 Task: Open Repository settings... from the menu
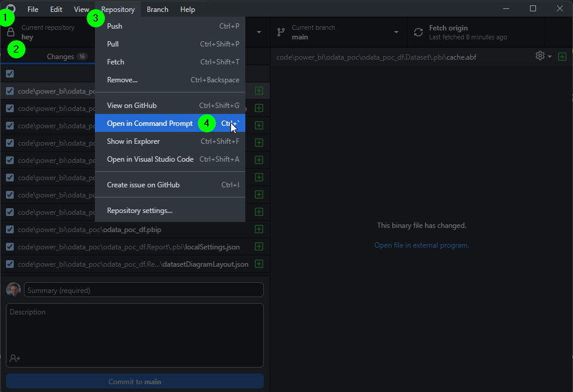pos(170,211)
